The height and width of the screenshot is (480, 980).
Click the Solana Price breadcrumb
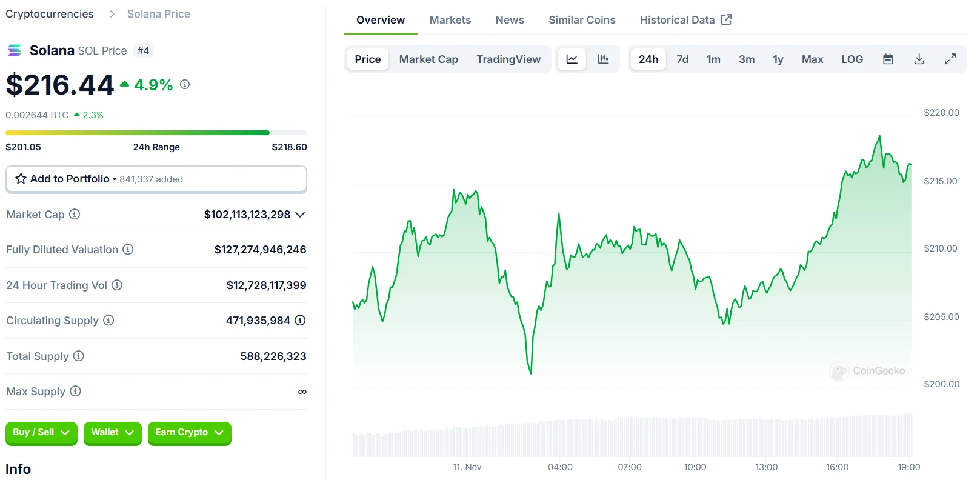click(159, 14)
